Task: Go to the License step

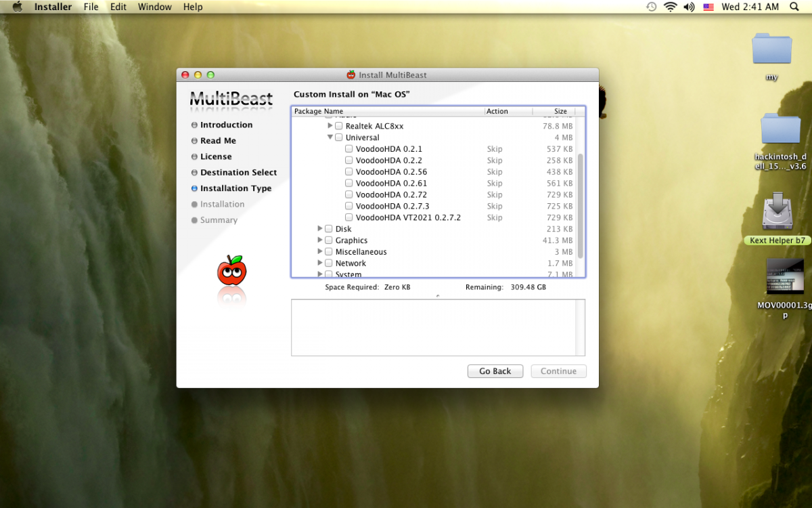Action: 216,156
